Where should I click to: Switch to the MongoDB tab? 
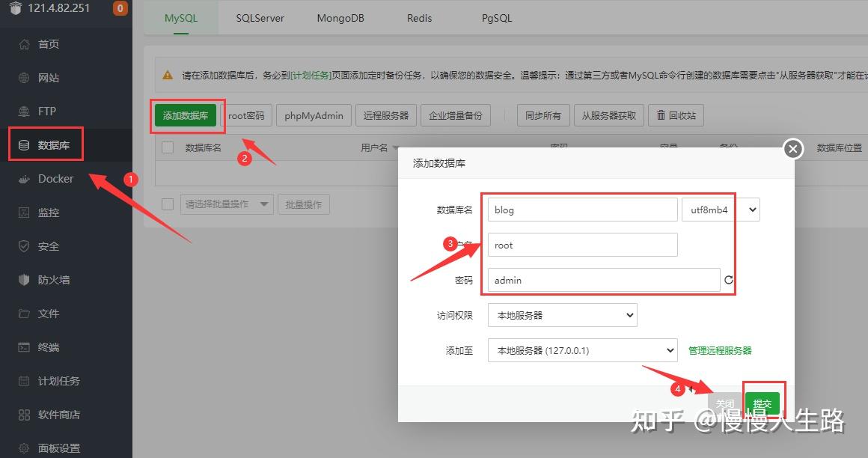click(340, 18)
